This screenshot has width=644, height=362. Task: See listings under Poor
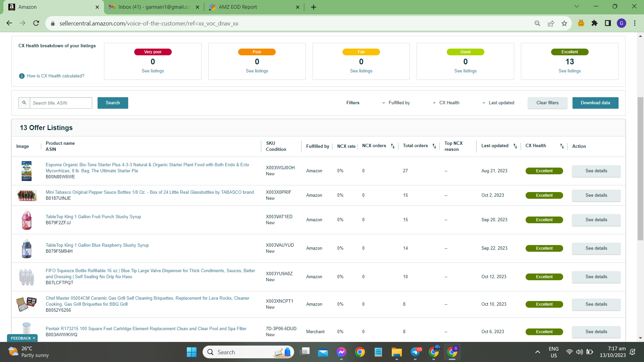257,71
